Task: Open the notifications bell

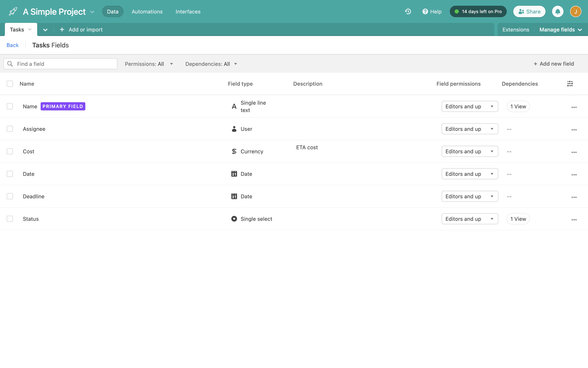Action: tap(558, 11)
